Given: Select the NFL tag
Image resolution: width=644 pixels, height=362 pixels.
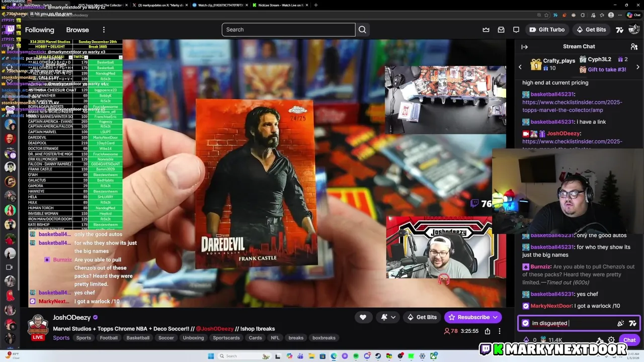Looking at the screenshot, I should 275,338.
